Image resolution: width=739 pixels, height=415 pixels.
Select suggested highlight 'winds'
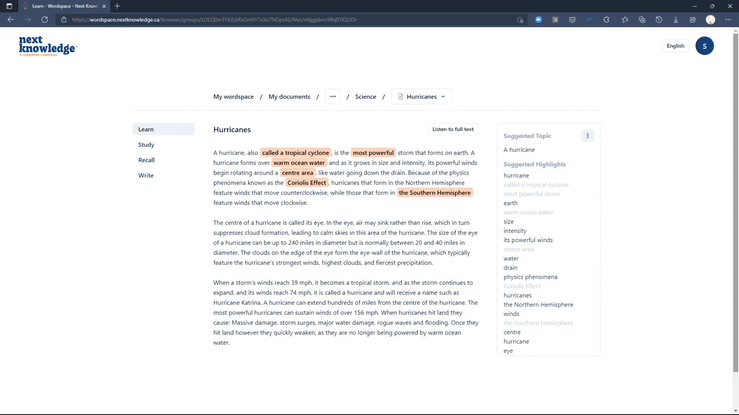(x=511, y=314)
